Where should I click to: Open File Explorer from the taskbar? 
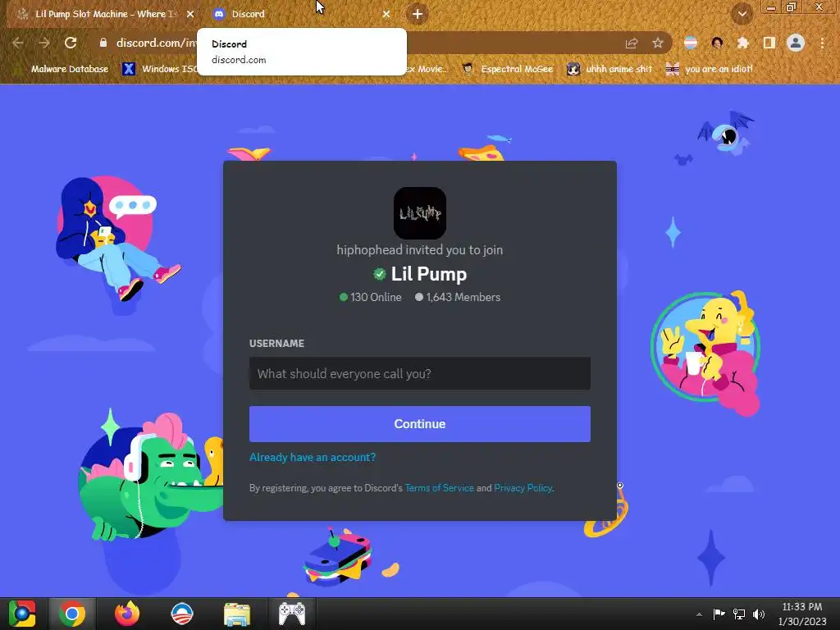(237, 614)
